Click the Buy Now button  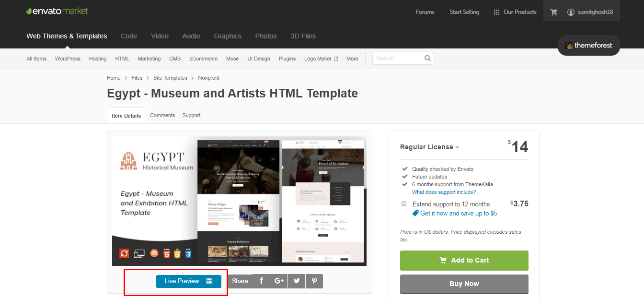click(x=464, y=284)
